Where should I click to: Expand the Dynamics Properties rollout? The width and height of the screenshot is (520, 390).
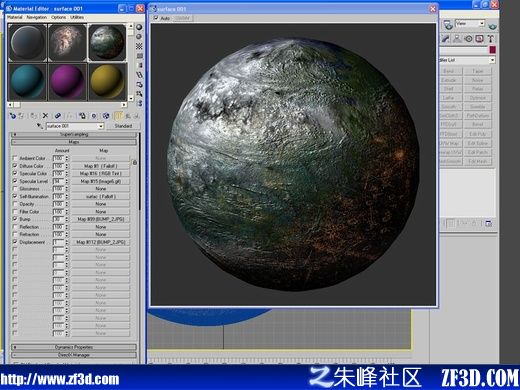point(74,347)
